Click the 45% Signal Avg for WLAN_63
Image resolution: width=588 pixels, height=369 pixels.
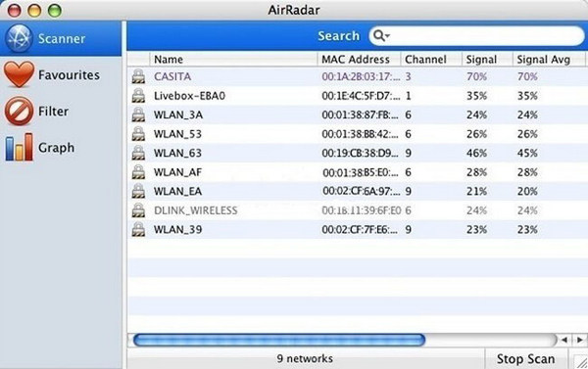tap(527, 154)
